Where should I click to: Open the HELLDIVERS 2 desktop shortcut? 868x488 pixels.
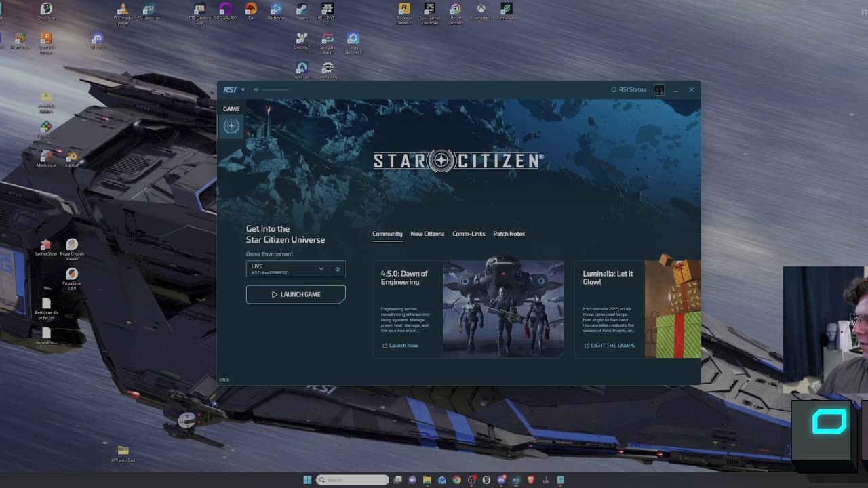tap(328, 13)
